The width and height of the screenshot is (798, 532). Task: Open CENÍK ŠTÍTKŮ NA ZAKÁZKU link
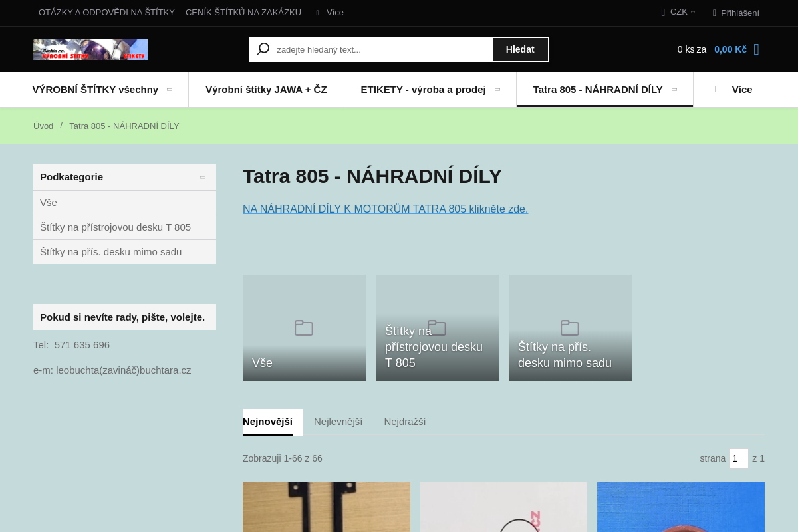[243, 12]
